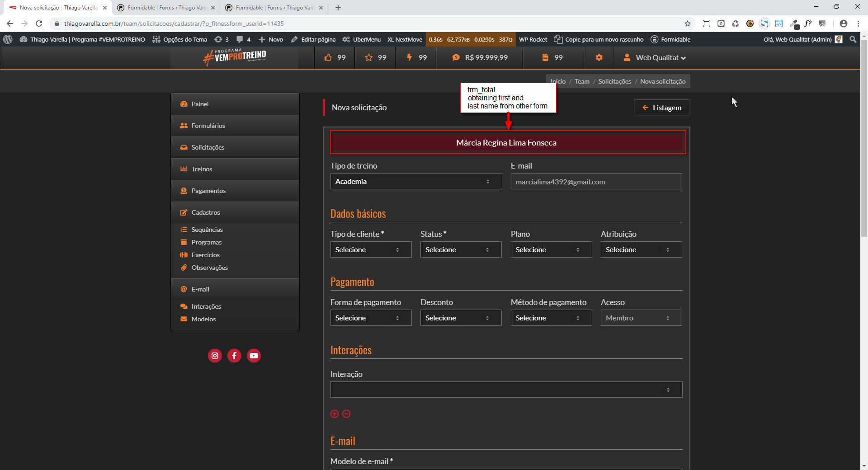The height and width of the screenshot is (470, 868).
Task: Open Treinos in the sidebar menu
Action: click(x=202, y=169)
